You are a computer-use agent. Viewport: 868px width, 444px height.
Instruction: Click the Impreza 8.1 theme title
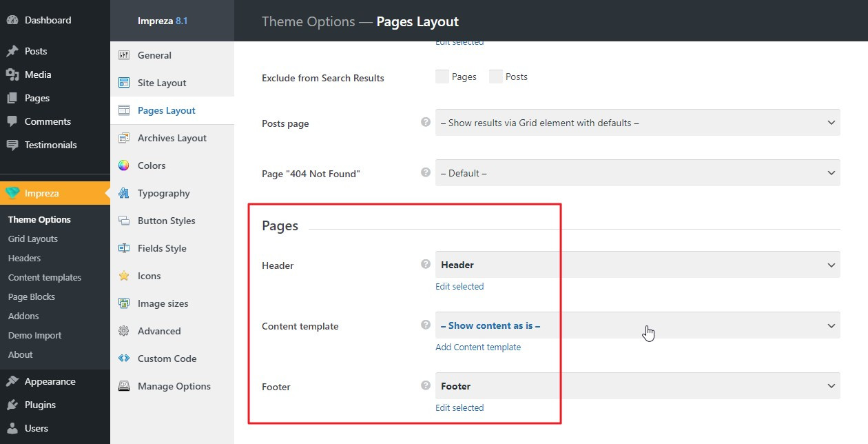(163, 21)
